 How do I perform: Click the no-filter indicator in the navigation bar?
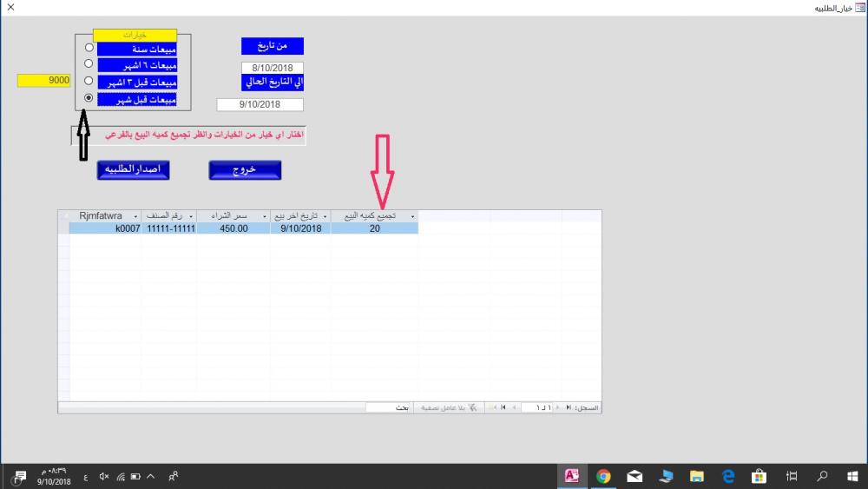pos(448,407)
